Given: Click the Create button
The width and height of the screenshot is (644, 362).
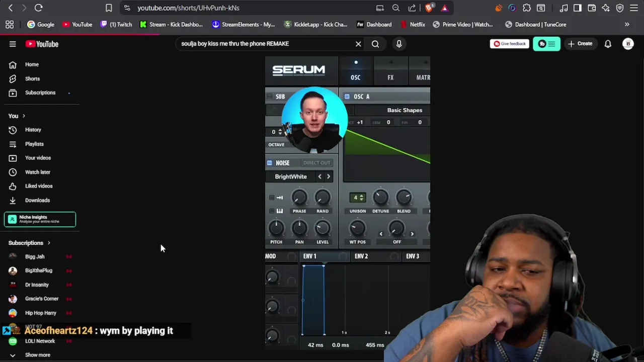Looking at the screenshot, I should pos(580,44).
